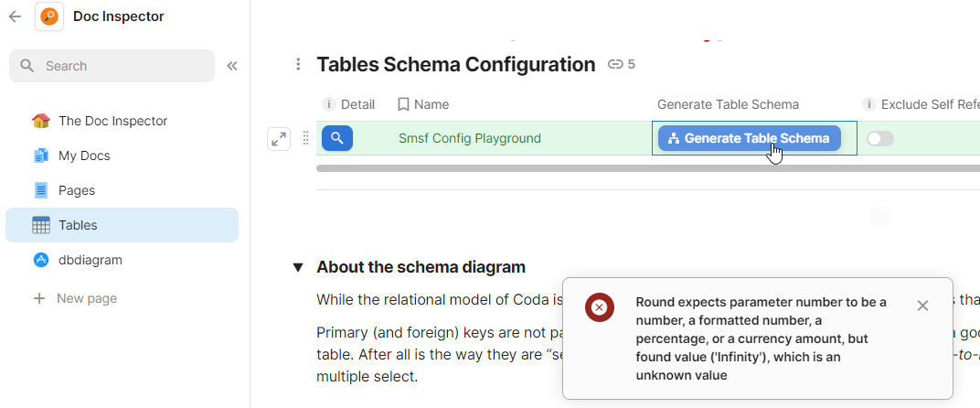Click the sidebar Search field

[112, 66]
